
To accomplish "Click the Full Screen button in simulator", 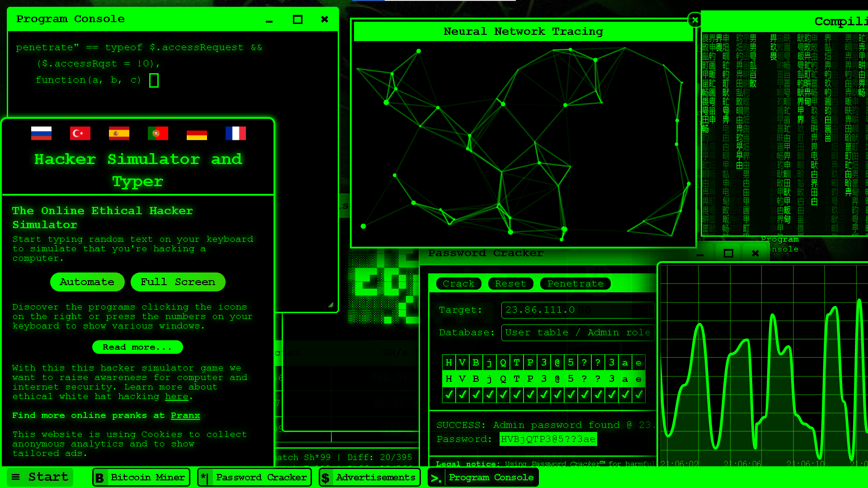I will point(178,281).
